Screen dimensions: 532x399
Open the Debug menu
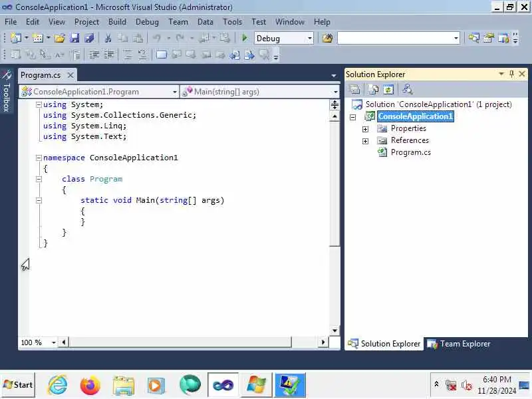[147, 22]
